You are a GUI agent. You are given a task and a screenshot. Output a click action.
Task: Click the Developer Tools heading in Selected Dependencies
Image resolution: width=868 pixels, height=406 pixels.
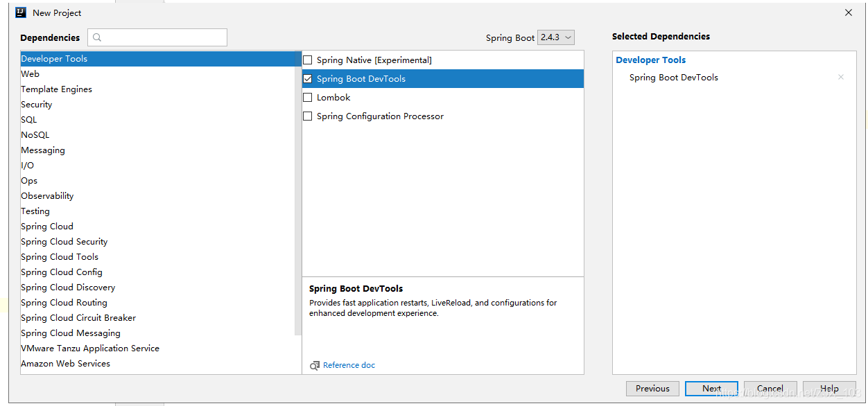(651, 60)
